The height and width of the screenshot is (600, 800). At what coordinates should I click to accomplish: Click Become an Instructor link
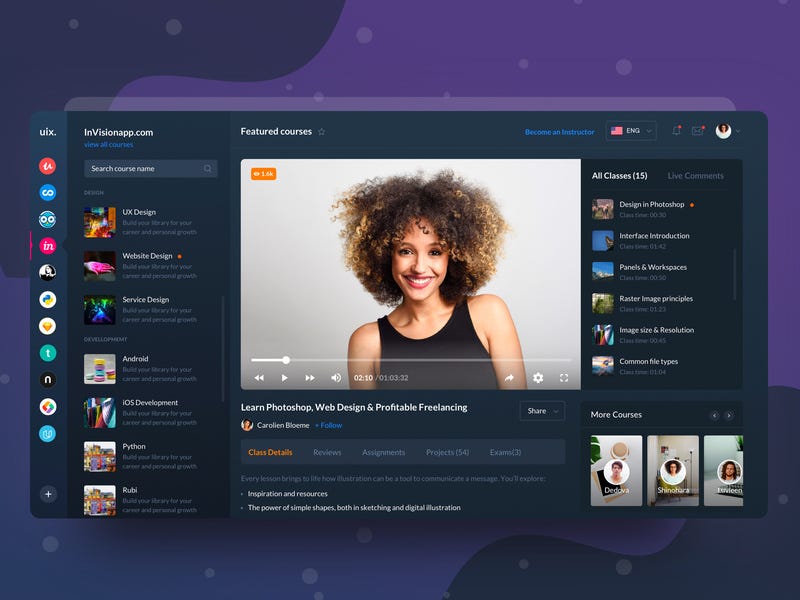(x=560, y=132)
